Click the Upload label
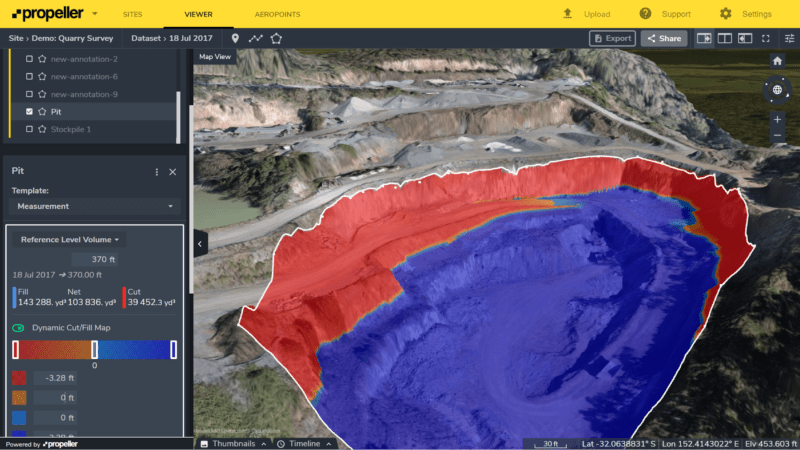Image resolution: width=800 pixels, height=450 pixels. 597,14
